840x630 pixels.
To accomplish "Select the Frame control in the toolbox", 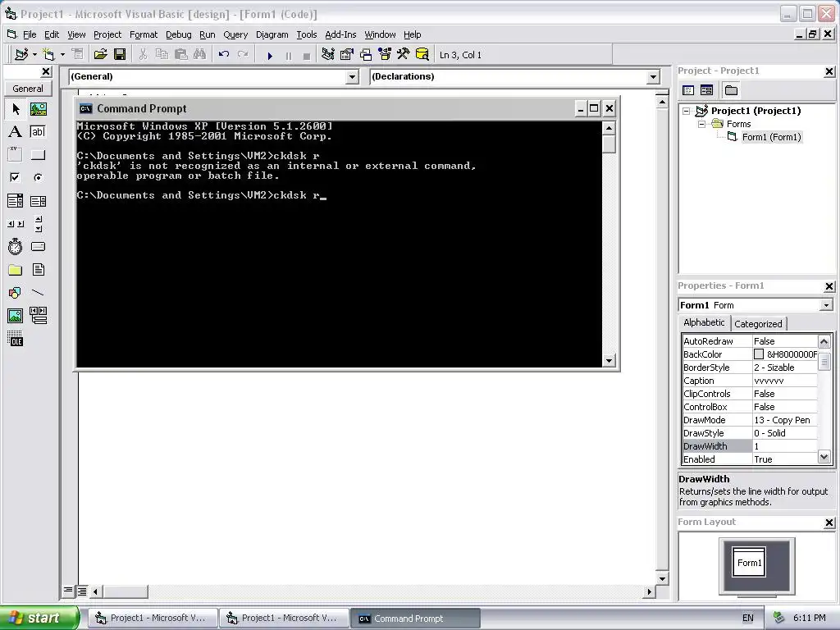I will 16,155.
